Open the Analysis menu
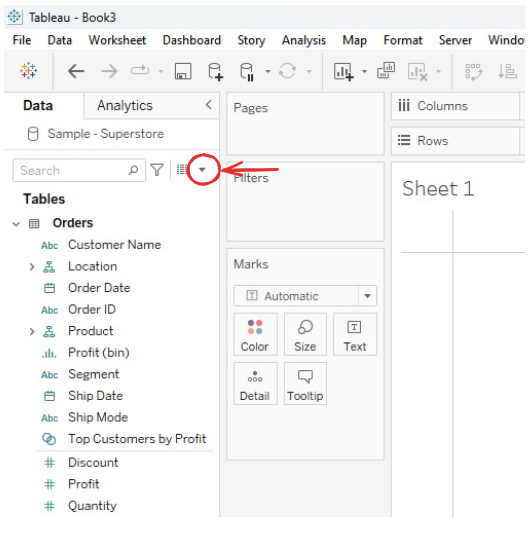531x534 pixels. [x=304, y=40]
